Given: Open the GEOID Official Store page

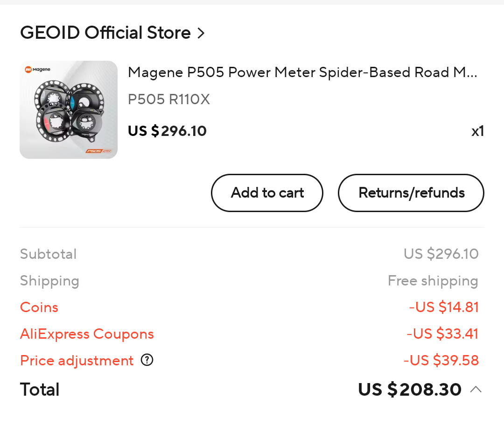Looking at the screenshot, I should [105, 33].
